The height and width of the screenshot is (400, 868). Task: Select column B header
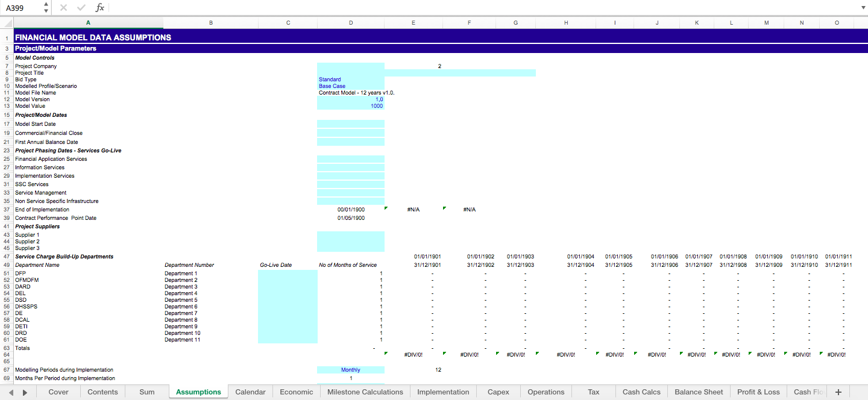tap(210, 22)
